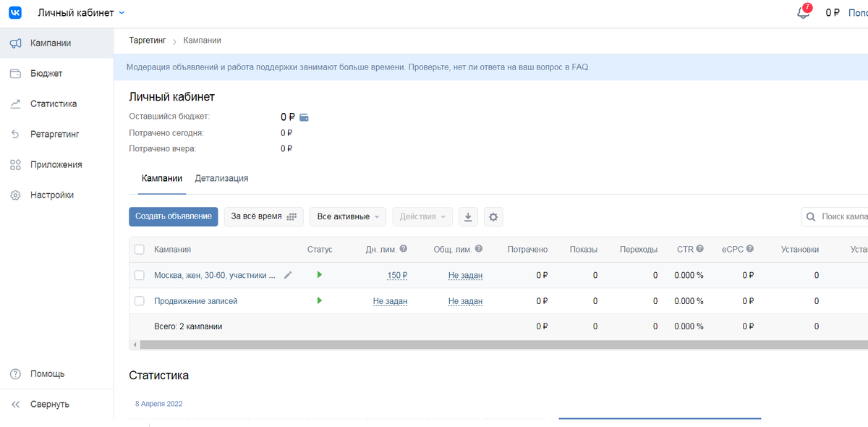Click the Budget wallet icon in sidebar
Image resolution: width=868 pixels, height=427 pixels.
[15, 74]
